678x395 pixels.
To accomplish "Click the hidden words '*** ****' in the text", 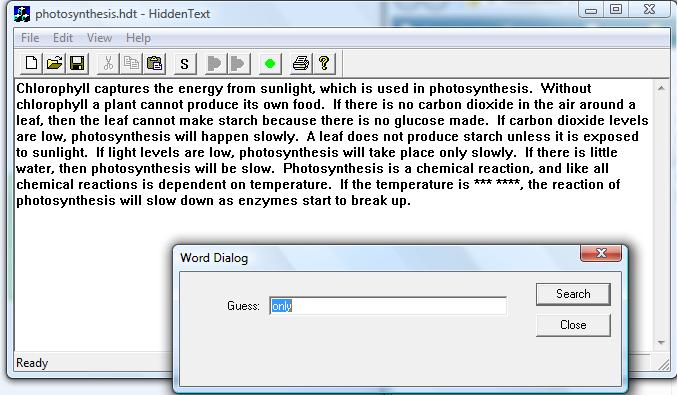I will coord(496,184).
